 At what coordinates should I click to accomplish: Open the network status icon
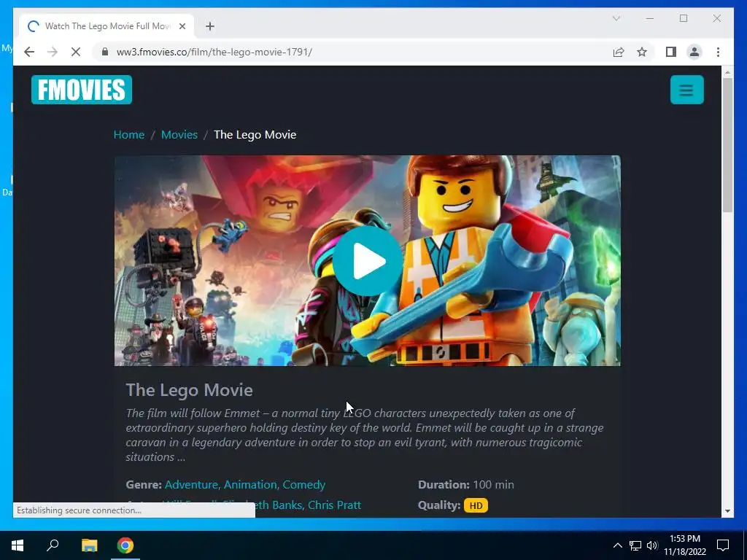point(635,545)
